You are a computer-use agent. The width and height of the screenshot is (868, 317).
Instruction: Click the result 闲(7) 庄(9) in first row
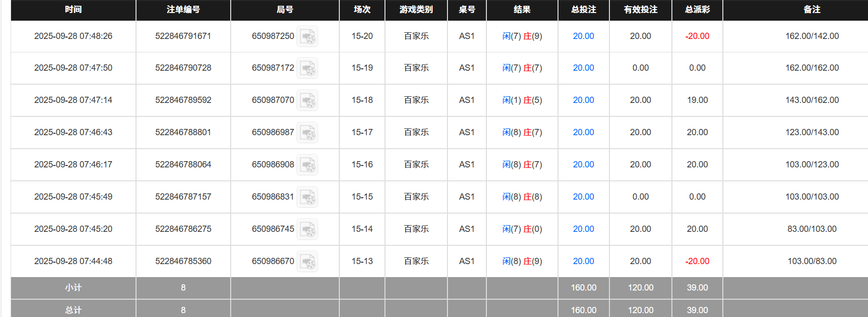[522, 36]
